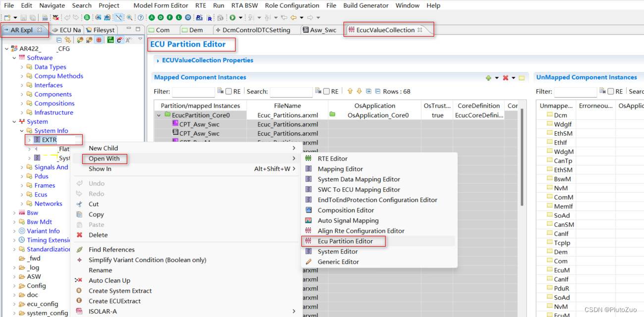Click inside the Mapped Filter text field
The height and width of the screenshot is (317, 644).
(193, 92)
